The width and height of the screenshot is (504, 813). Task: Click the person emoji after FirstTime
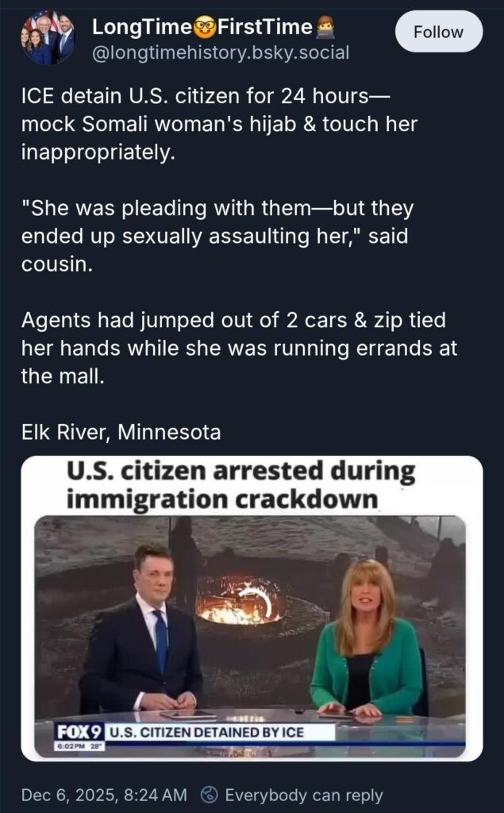[x=325, y=27]
